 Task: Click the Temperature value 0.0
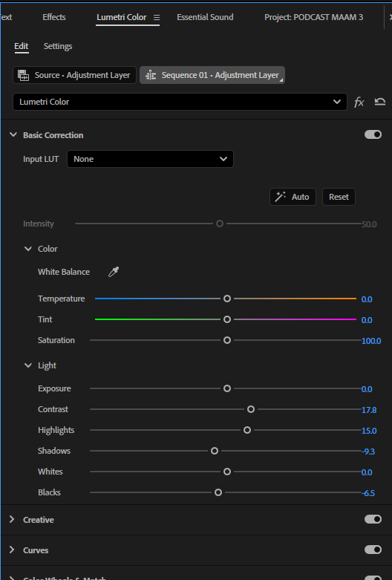tap(367, 299)
